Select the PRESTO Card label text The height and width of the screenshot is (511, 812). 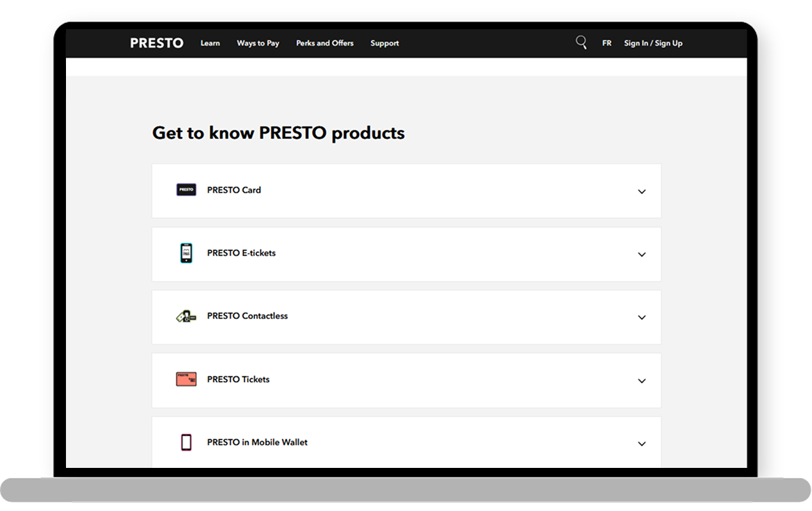pos(234,190)
